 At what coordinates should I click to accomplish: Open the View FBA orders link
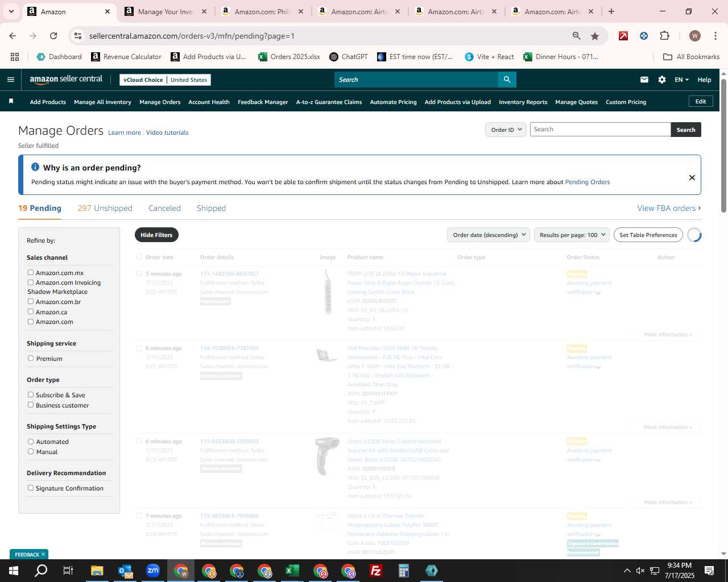point(669,208)
